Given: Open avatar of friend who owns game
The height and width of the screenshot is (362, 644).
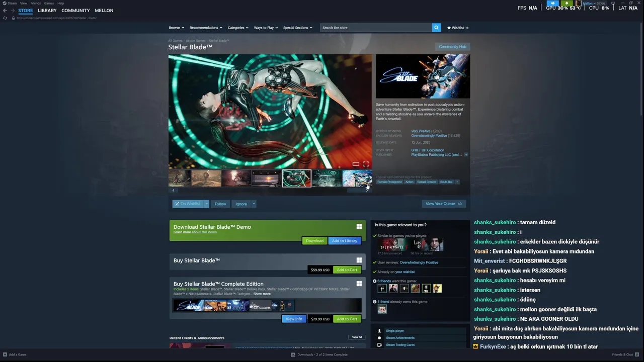Looking at the screenshot, I should [x=382, y=309].
